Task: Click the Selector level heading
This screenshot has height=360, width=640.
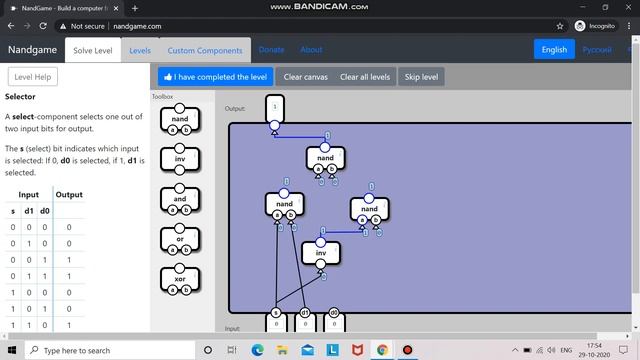Action: [20, 97]
